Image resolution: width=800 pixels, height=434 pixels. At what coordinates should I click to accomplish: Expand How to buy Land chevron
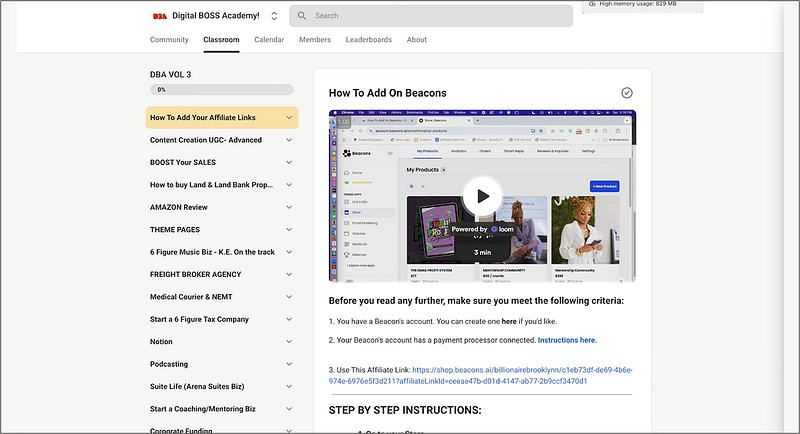(x=289, y=185)
